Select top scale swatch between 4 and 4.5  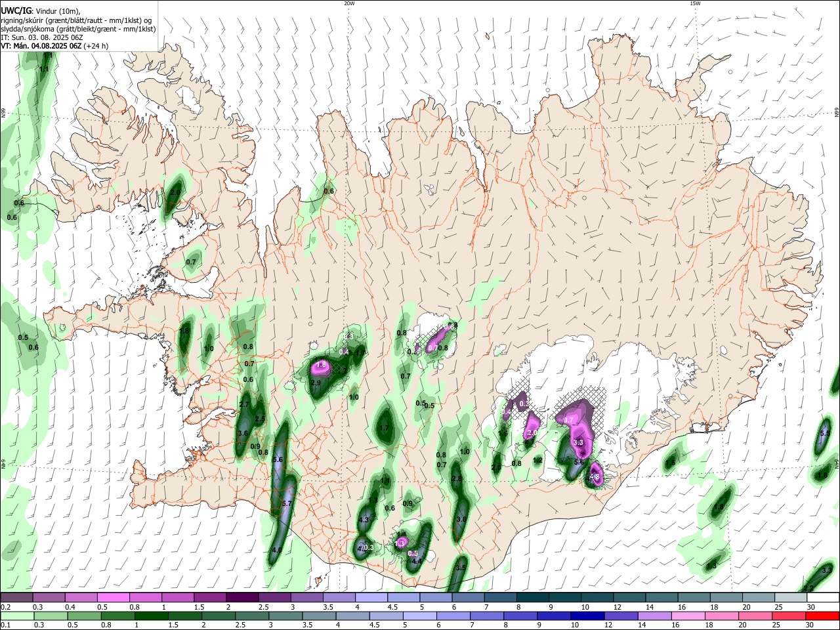click(371, 597)
